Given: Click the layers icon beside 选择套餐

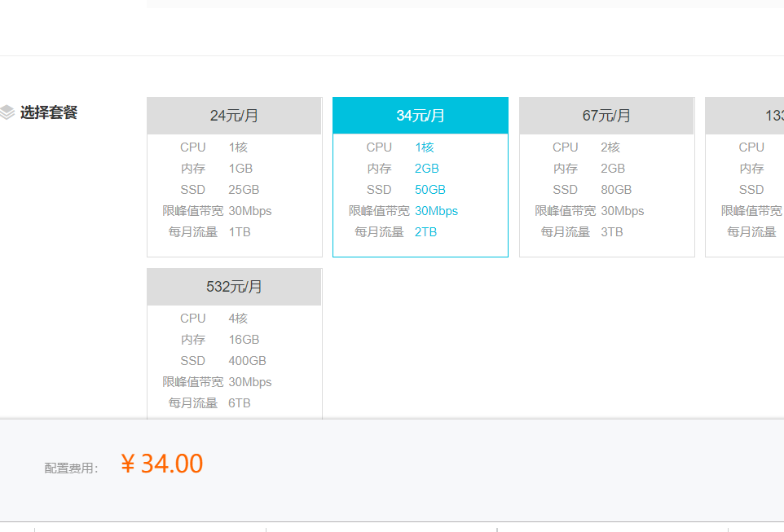Looking at the screenshot, I should [x=7, y=112].
